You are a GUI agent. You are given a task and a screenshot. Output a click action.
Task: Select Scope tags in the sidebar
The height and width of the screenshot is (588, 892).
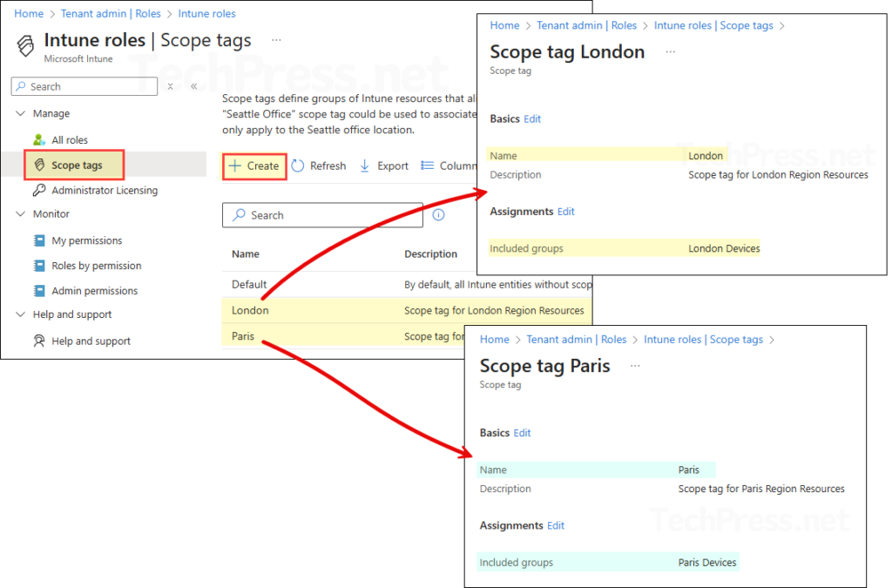pyautogui.click(x=77, y=165)
